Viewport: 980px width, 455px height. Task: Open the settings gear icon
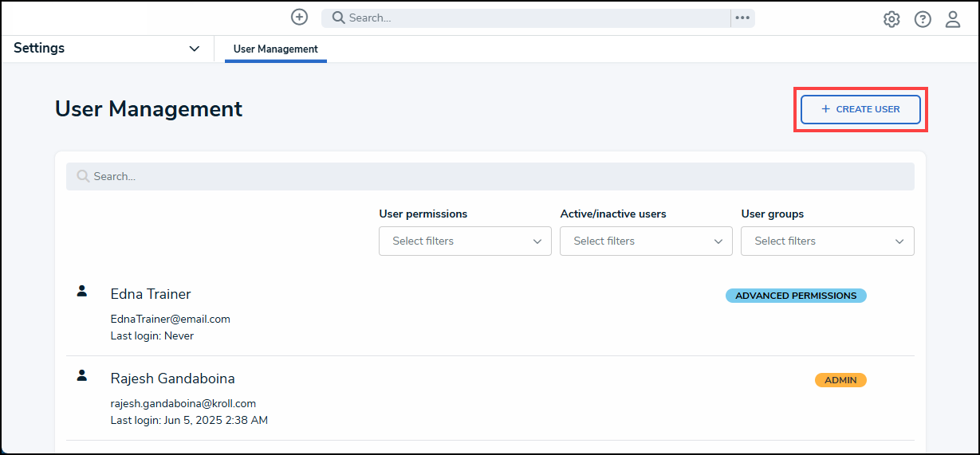point(891,19)
